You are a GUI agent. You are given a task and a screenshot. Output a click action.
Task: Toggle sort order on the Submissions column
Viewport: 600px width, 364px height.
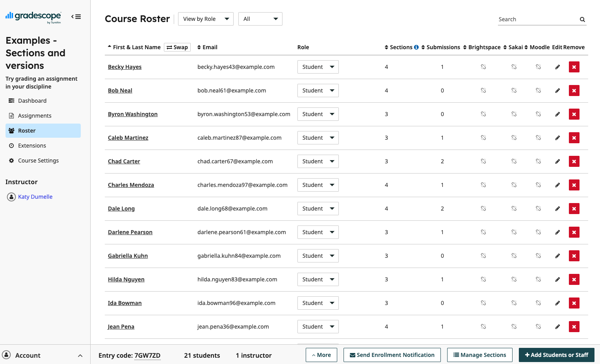coord(423,47)
